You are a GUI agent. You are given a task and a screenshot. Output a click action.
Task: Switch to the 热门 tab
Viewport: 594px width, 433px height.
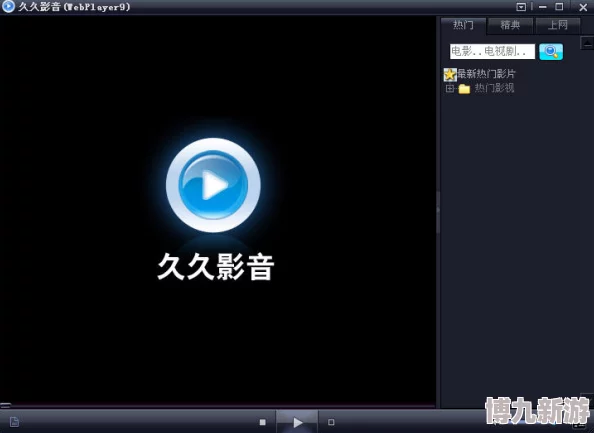463,25
